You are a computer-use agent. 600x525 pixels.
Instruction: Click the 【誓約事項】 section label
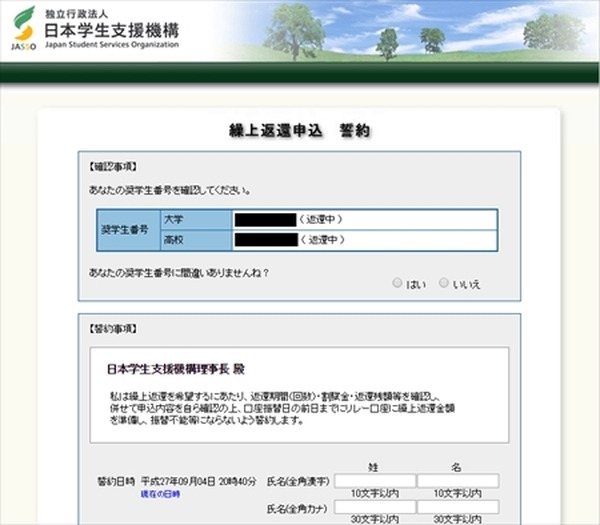click(113, 329)
